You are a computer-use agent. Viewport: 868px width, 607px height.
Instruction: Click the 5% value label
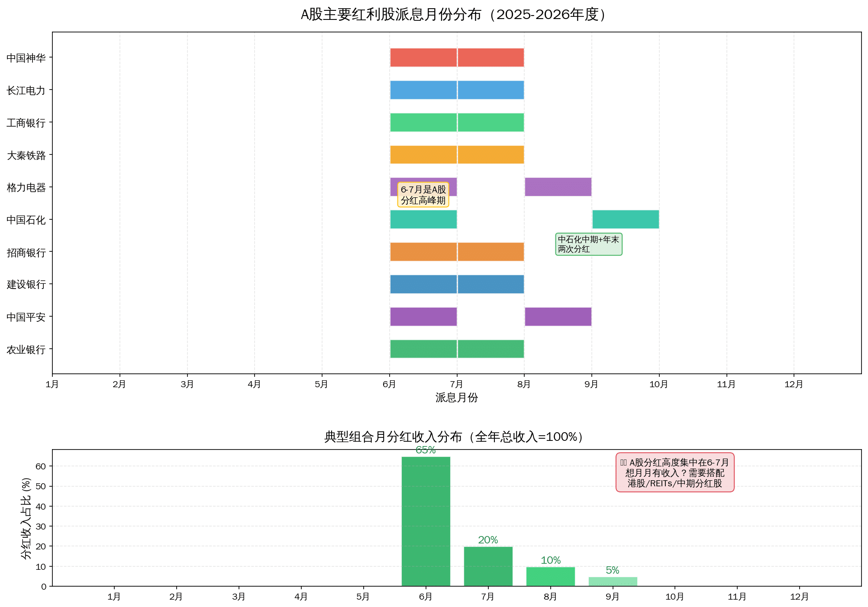[x=613, y=570]
